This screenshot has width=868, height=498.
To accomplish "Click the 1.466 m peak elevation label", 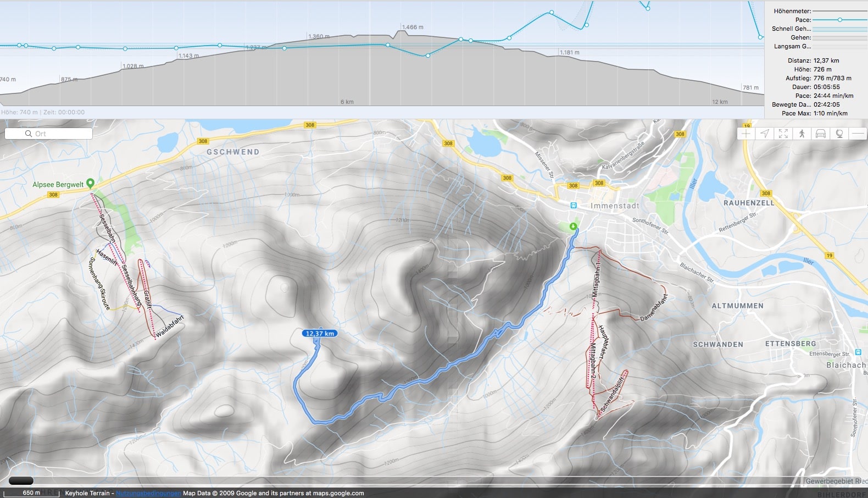I will [413, 27].
